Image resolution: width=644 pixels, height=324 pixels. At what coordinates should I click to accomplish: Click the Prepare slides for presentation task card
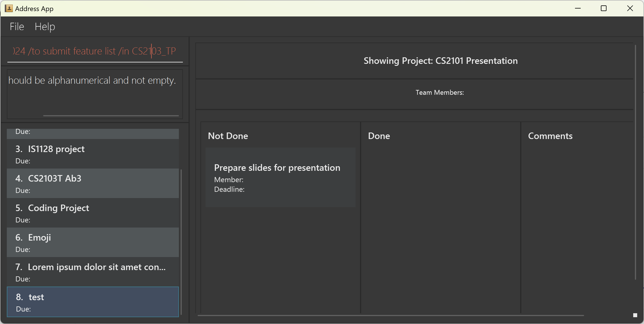pos(280,177)
